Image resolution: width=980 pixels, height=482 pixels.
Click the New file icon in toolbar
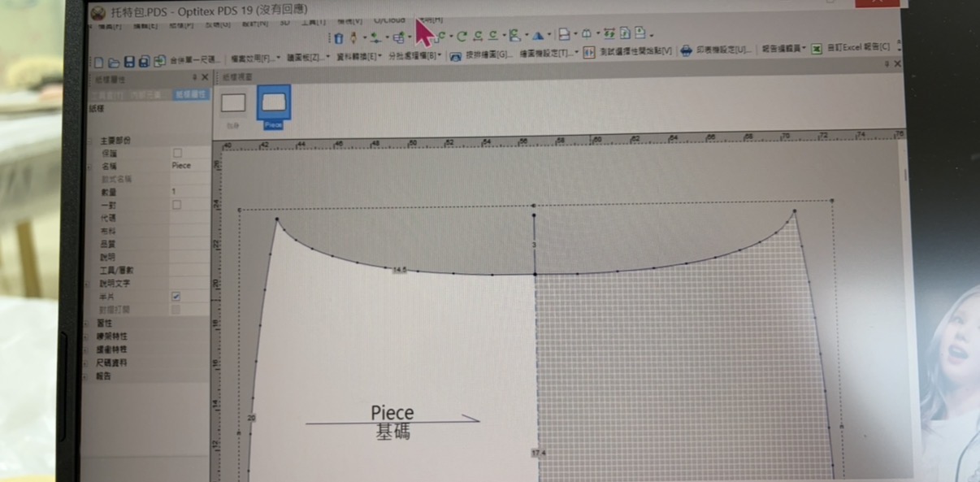pos(98,62)
